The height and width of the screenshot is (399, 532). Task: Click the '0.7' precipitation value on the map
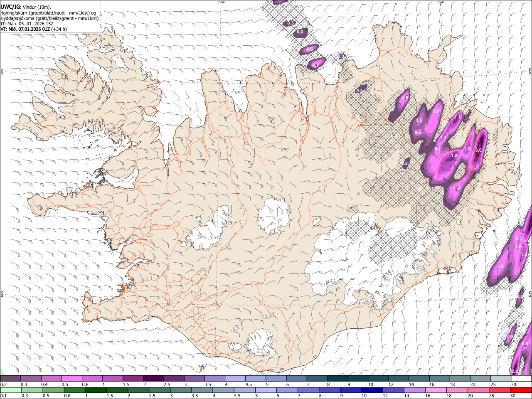click(x=438, y=148)
